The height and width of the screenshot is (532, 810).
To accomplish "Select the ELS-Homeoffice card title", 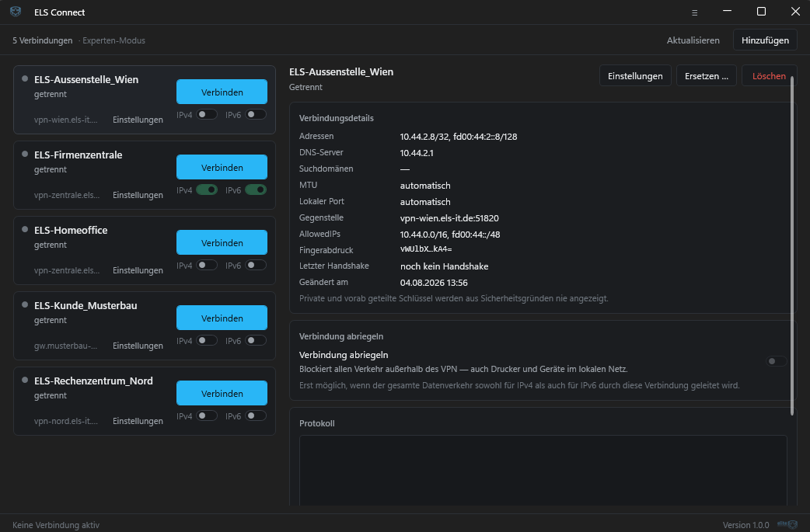I will (x=71, y=230).
